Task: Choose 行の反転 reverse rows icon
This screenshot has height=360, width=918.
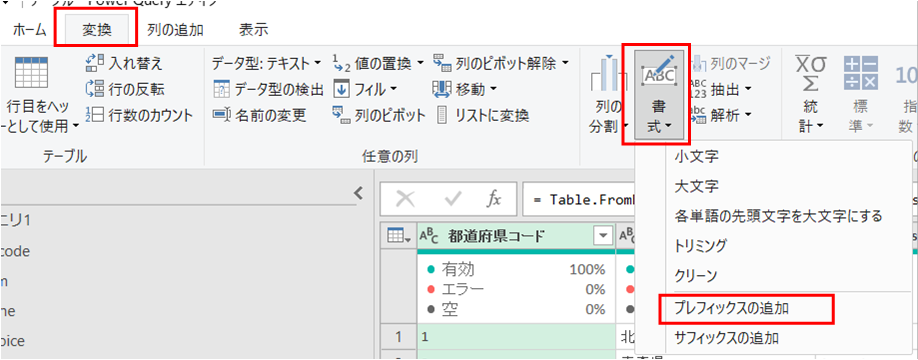Action: point(96,90)
